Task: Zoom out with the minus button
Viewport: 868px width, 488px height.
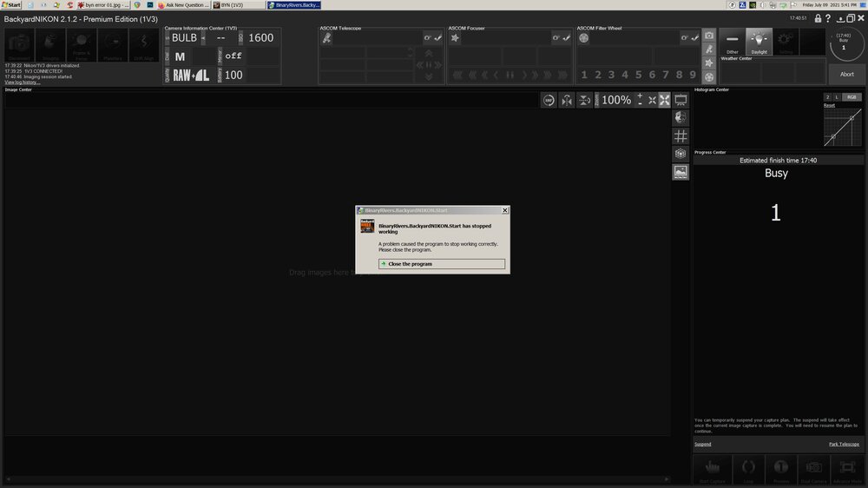Action: 640,103
